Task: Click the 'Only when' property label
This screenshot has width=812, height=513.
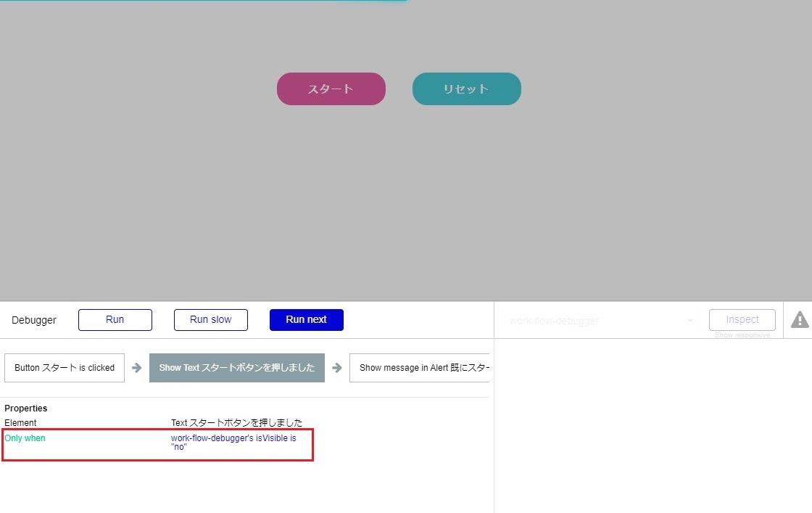Action: pos(25,438)
